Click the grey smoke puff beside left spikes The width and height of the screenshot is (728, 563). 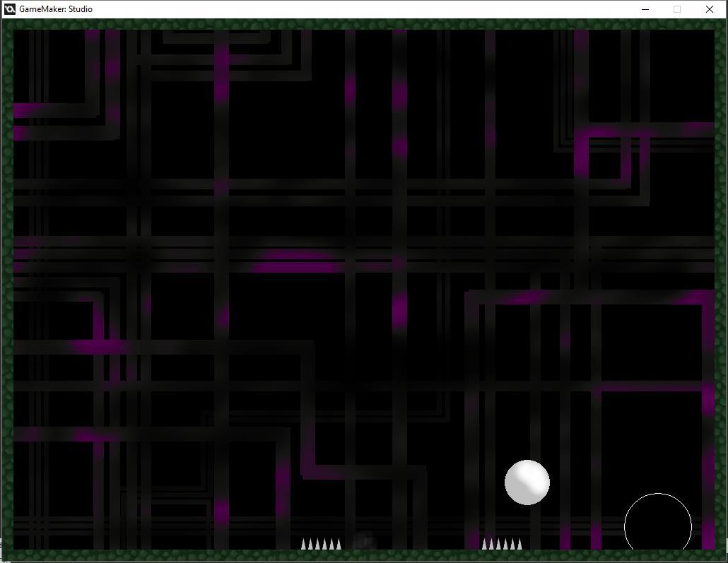[363, 542]
